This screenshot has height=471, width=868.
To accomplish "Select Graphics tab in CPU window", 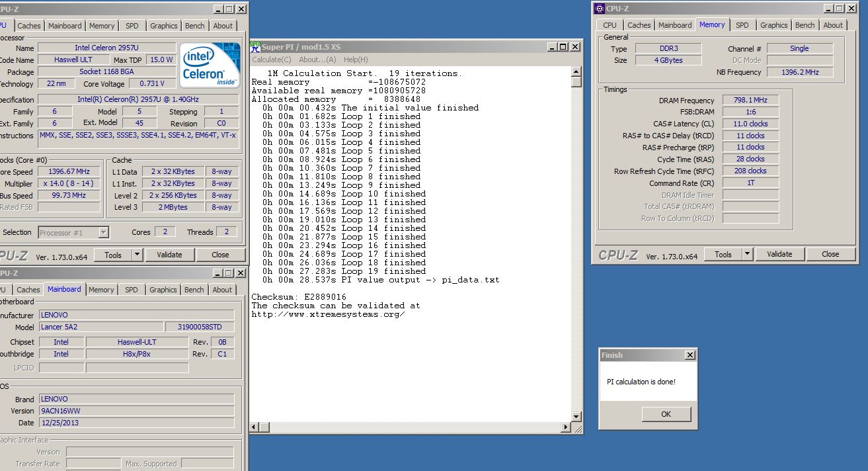I will pyautogui.click(x=163, y=26).
